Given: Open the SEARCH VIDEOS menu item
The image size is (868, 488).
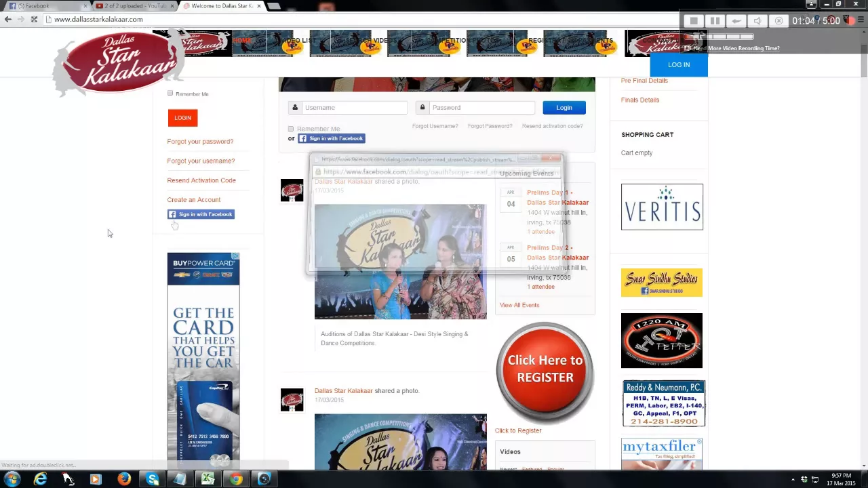Looking at the screenshot, I should click(372, 40).
